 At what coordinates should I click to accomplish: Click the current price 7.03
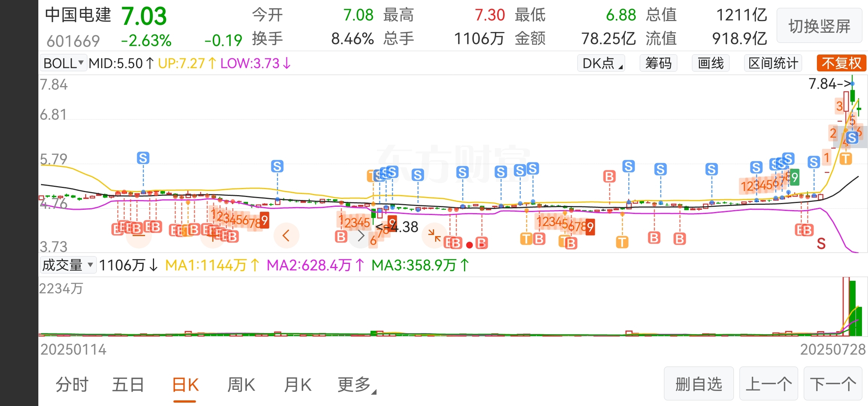[144, 16]
